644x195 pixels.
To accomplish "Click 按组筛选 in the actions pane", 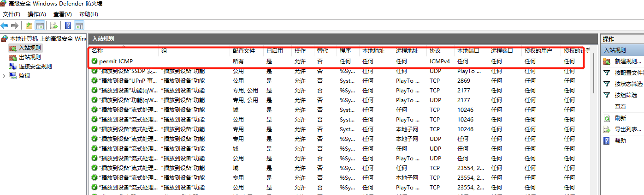I will (x=626, y=95).
